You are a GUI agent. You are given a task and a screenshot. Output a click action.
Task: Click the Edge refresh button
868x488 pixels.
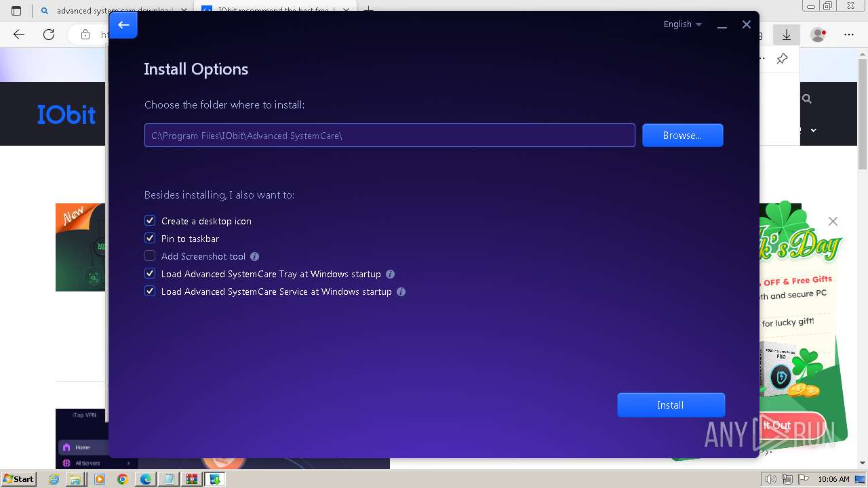tap(49, 35)
